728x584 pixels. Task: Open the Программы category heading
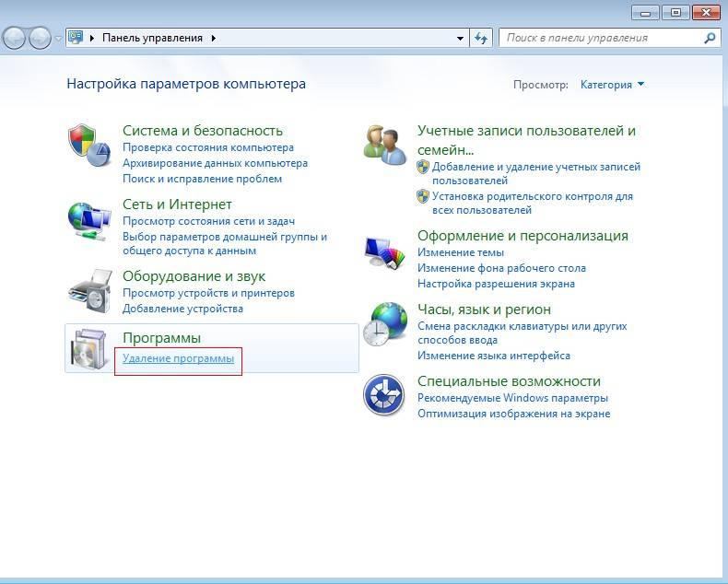pyautogui.click(x=161, y=338)
